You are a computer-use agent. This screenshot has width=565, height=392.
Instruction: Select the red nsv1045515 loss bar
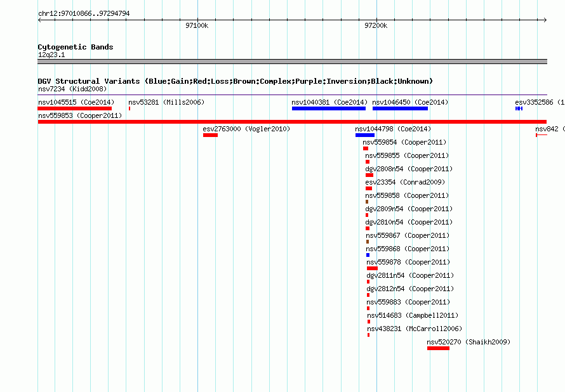(x=74, y=108)
